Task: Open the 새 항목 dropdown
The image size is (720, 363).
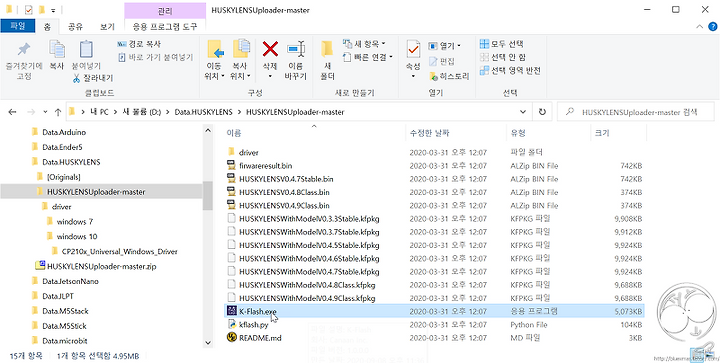Action: [364, 45]
